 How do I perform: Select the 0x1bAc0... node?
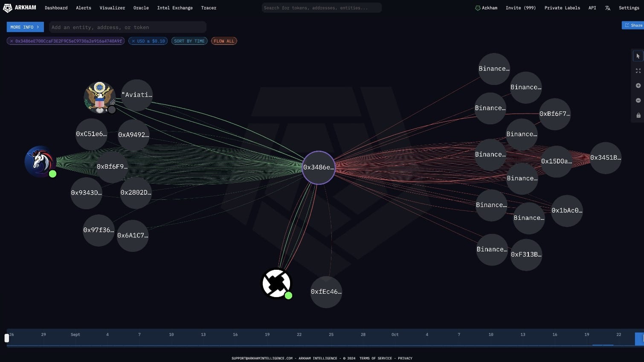coord(567,210)
